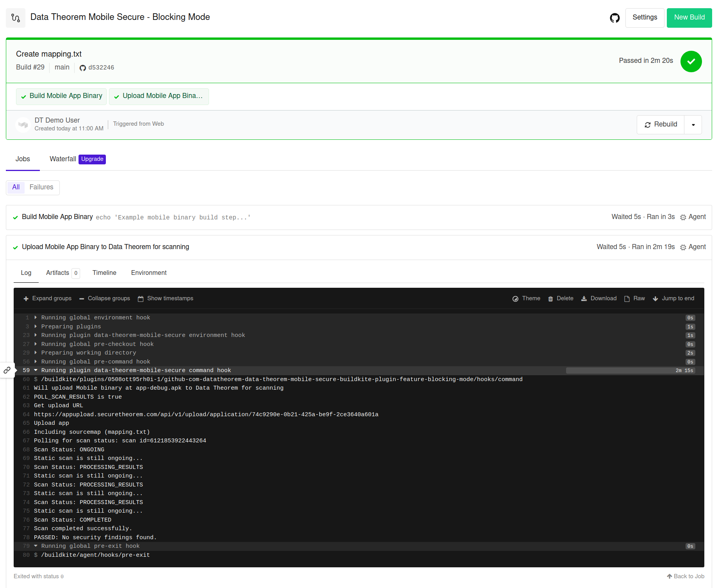Click the Delete trash icon in log toolbar
718x588 pixels.
coord(550,299)
